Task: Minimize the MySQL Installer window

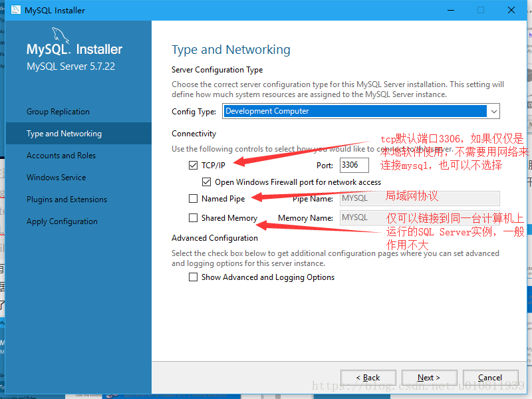Action: coord(451,10)
